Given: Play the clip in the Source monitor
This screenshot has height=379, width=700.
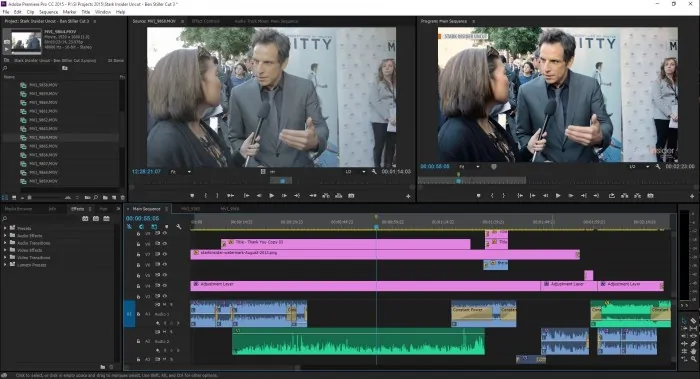Looking at the screenshot, I should (x=271, y=196).
